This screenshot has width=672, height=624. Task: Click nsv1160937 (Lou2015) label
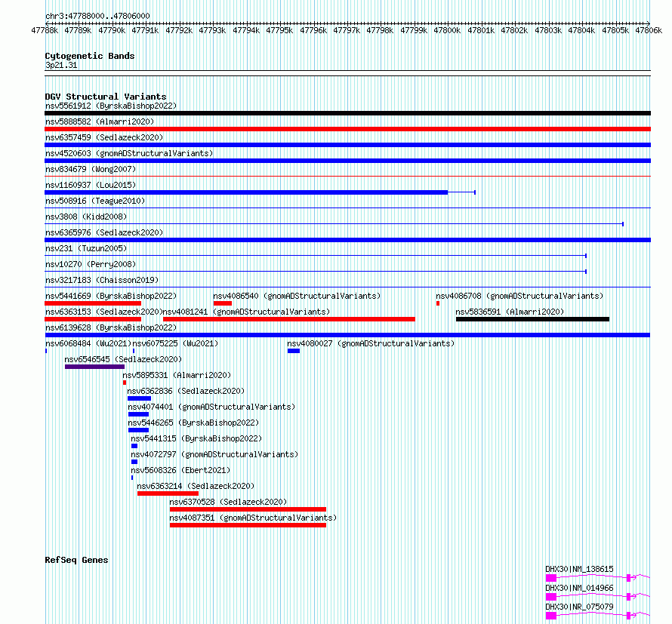point(91,185)
